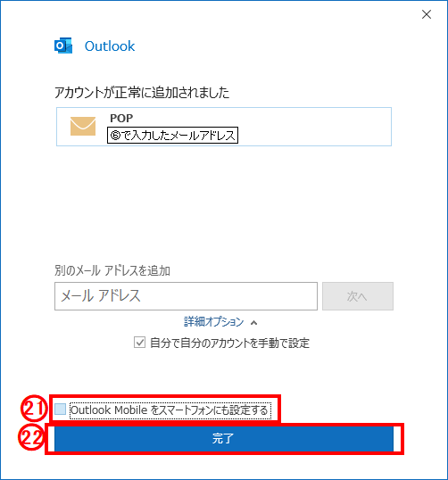Click the POP account type label
The width and height of the screenshot is (448, 480).
pyautogui.click(x=121, y=118)
